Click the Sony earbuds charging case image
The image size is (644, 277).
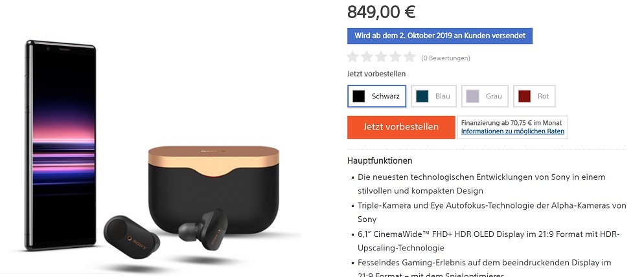point(214,189)
